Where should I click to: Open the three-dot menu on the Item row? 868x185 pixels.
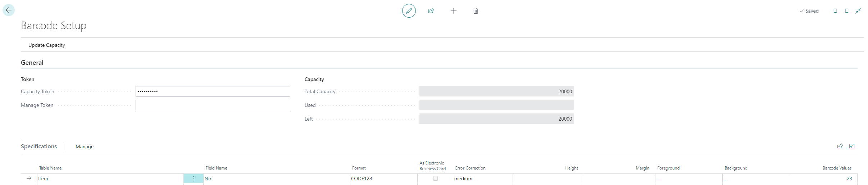pyautogui.click(x=194, y=179)
